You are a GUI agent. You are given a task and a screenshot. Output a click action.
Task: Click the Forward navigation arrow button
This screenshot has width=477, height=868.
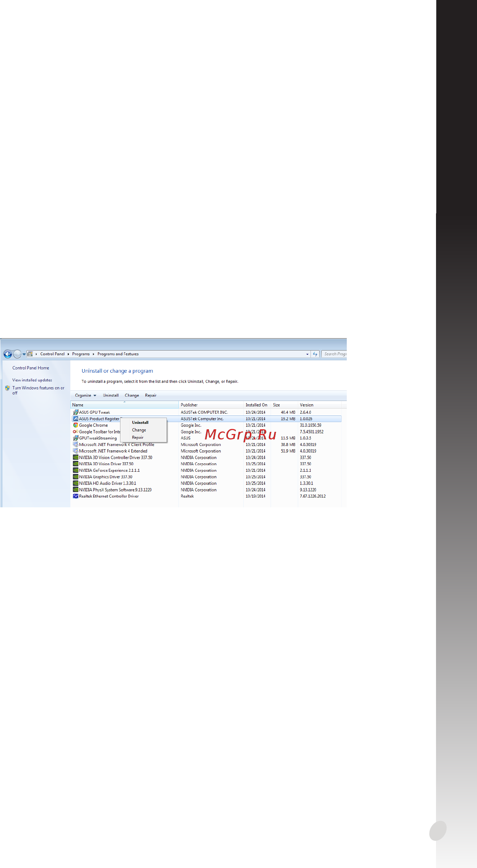click(x=17, y=354)
